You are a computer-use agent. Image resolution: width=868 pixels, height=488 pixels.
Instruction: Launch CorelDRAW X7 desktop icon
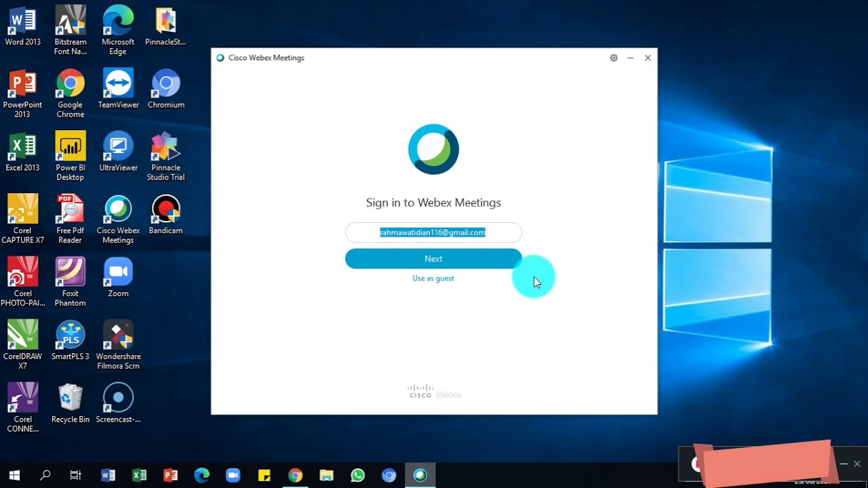coord(22,346)
